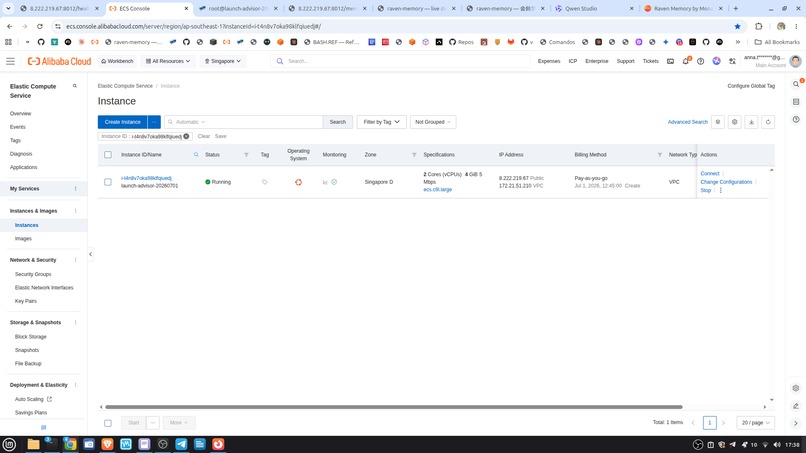806x453 pixels.
Task: Open the Tickets top menu item
Action: pyautogui.click(x=650, y=61)
